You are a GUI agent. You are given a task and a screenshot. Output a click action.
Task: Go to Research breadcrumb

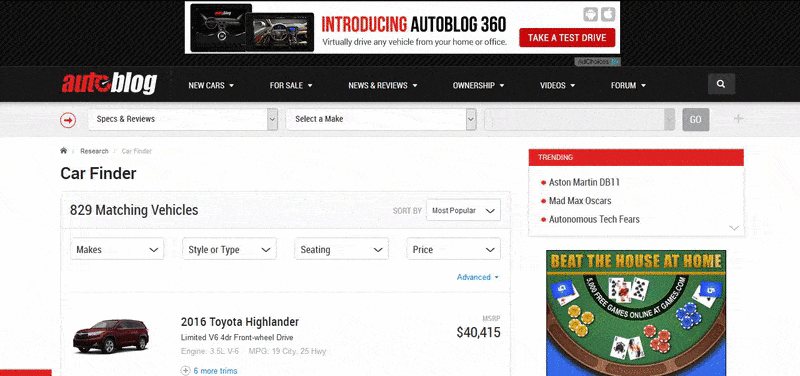94,151
